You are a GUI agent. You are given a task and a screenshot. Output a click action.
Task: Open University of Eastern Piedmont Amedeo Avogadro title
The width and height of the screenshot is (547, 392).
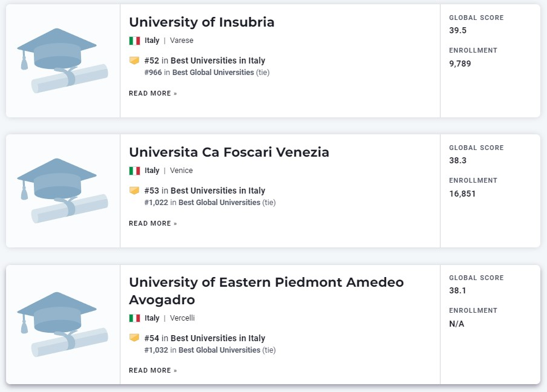(266, 291)
